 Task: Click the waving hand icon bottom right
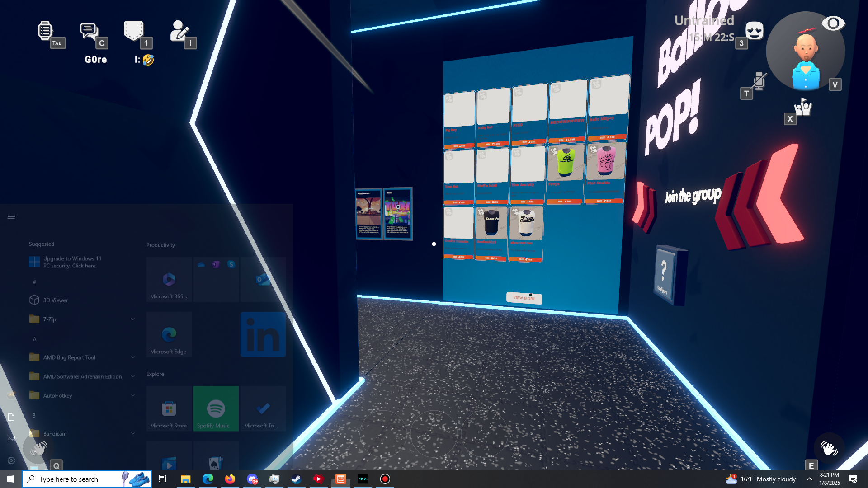tap(829, 448)
